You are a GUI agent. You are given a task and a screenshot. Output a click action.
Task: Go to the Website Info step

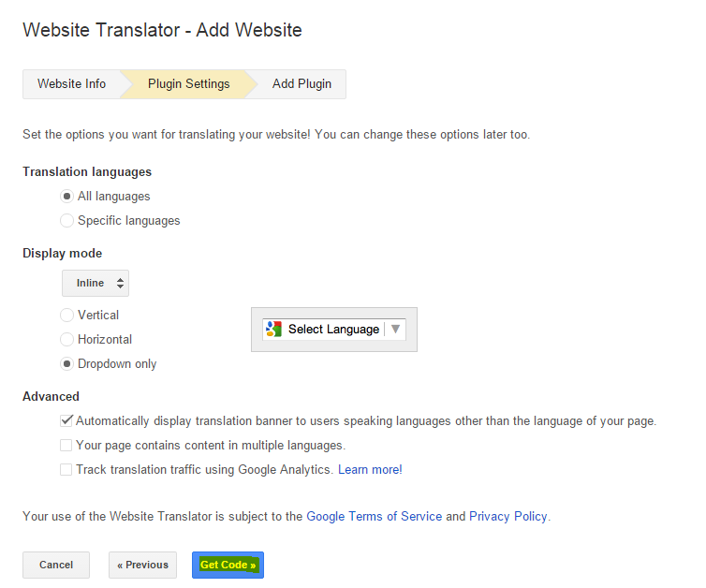71,84
